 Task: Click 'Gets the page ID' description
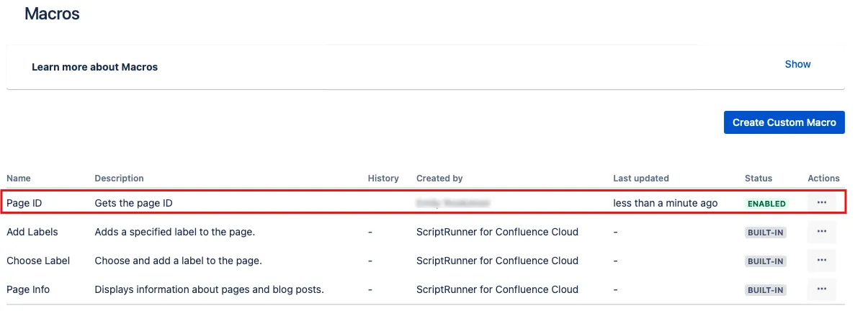click(133, 203)
